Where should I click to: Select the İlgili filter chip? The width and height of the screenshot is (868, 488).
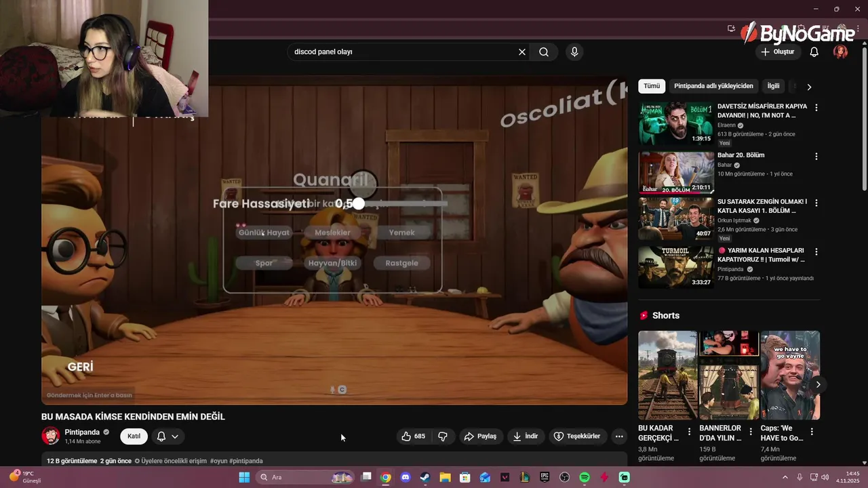[x=773, y=86]
